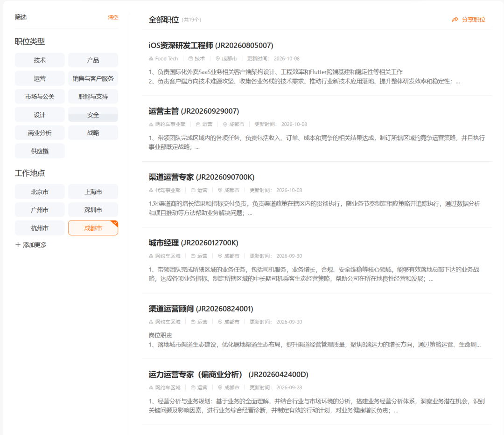Toggle the 杭州市 location filter
This screenshot has width=504, height=435.
pyautogui.click(x=40, y=228)
